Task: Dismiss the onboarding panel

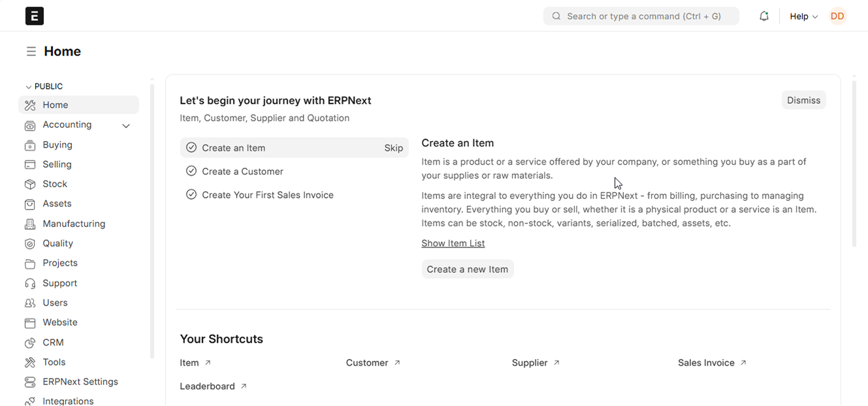Action: [x=803, y=100]
